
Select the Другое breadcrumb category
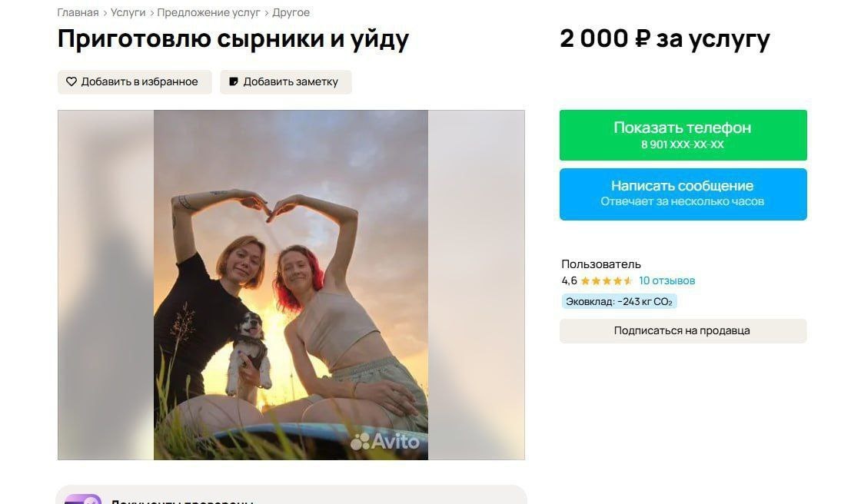click(x=291, y=12)
